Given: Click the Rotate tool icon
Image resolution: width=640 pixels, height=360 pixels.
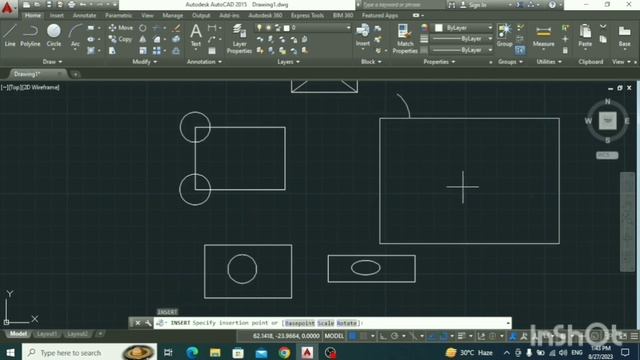Looking at the screenshot, I should [x=142, y=28].
